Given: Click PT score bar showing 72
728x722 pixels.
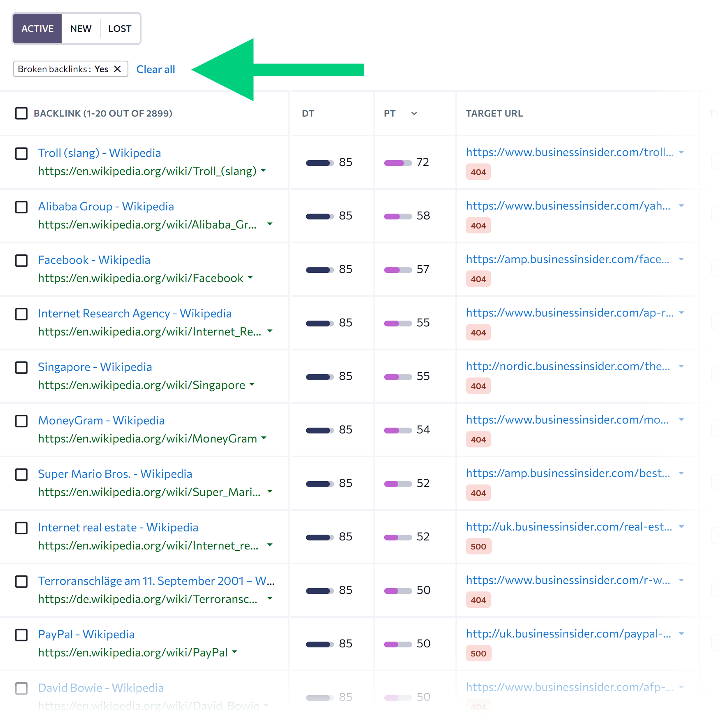Looking at the screenshot, I should coord(397,163).
